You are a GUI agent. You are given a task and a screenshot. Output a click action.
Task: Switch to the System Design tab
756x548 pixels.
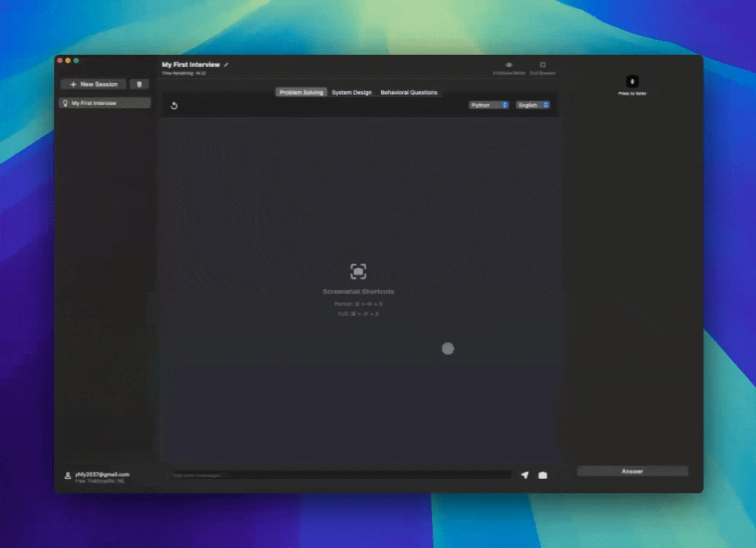[x=351, y=92]
